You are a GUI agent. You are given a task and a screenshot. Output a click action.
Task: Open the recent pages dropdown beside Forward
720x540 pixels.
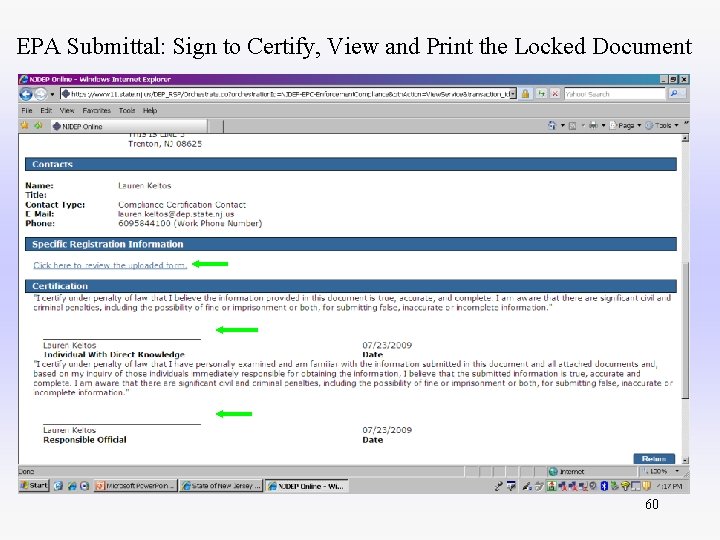click(52, 95)
